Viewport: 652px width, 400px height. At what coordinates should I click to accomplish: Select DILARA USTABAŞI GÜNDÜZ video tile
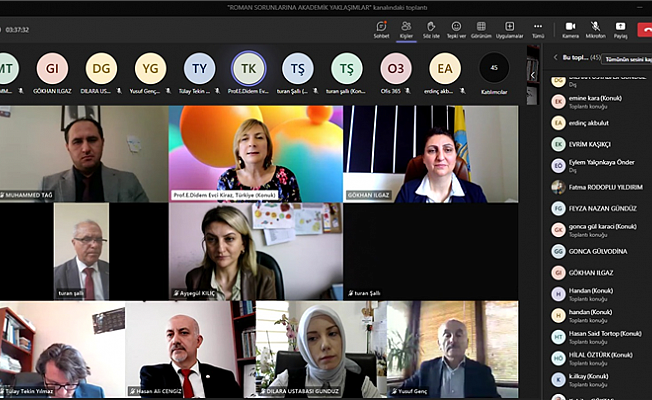pos(318,350)
